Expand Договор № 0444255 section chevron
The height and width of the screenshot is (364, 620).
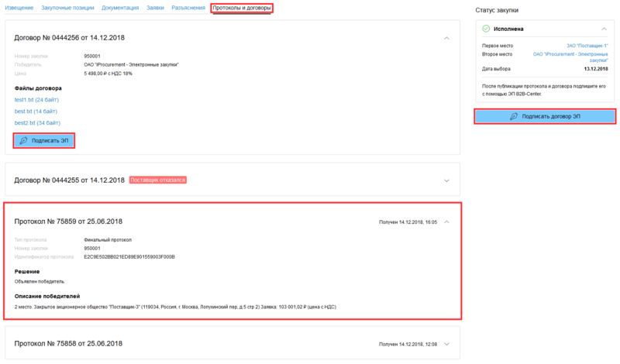pos(446,180)
